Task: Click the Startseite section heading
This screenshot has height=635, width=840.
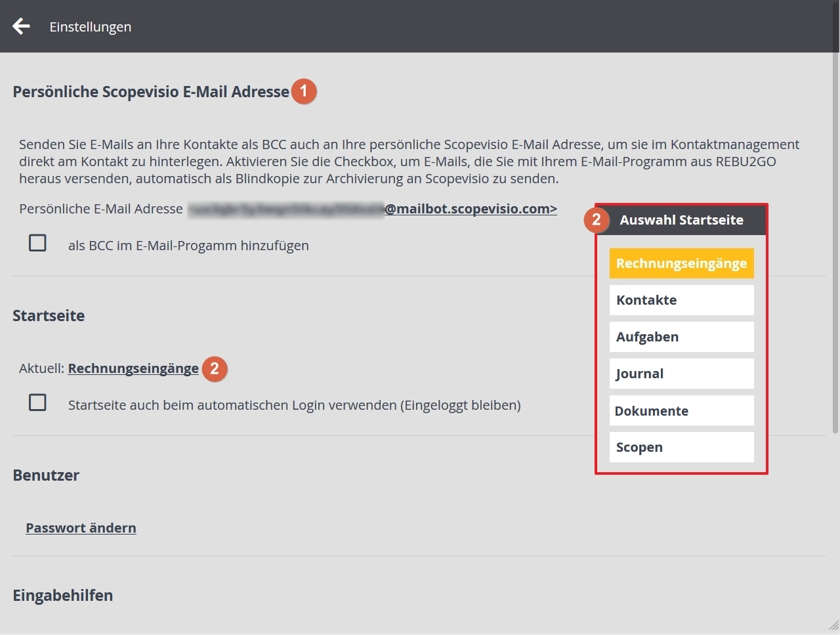Action: [49, 316]
